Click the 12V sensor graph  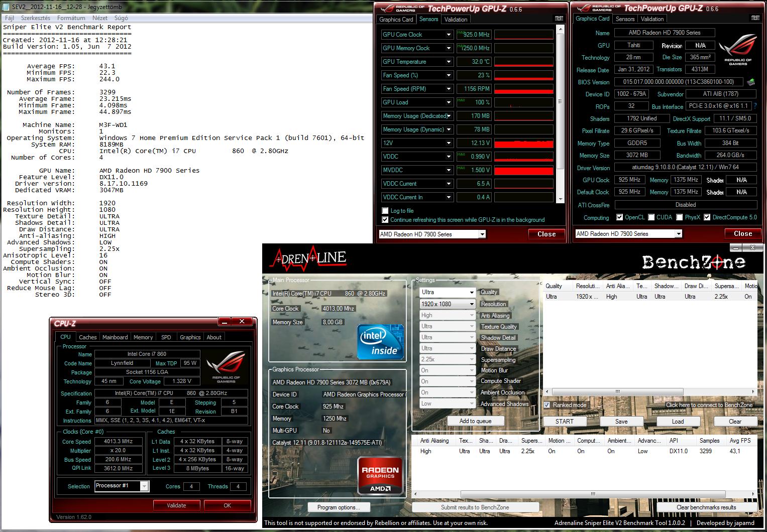524,143
